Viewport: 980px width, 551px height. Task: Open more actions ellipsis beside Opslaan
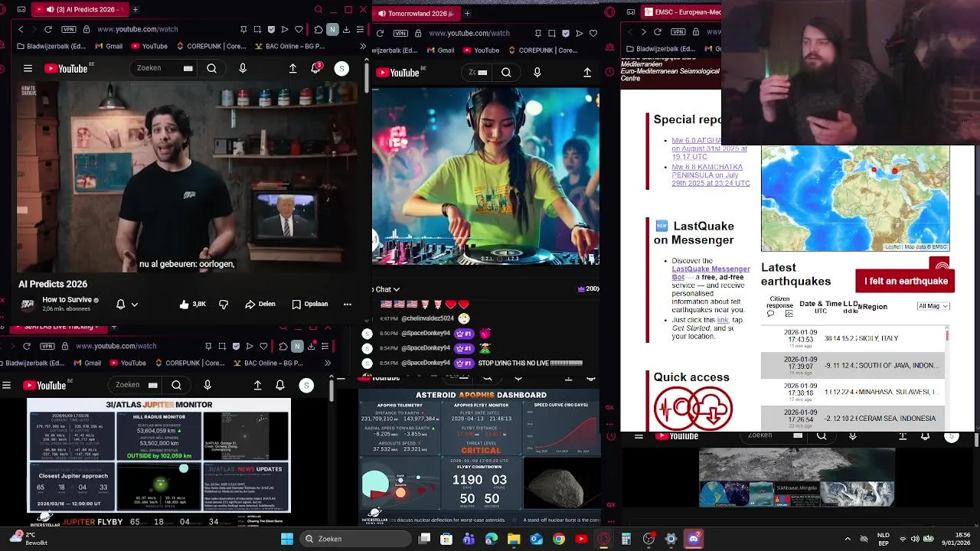(347, 304)
